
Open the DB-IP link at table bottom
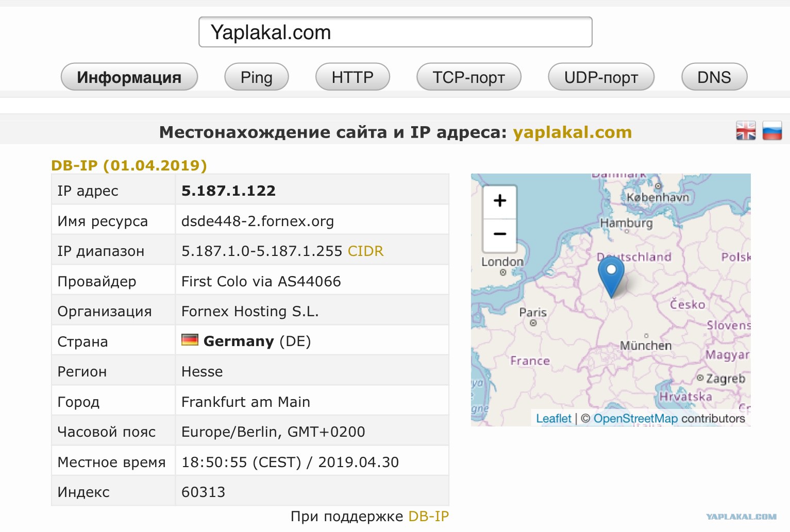coord(429,517)
